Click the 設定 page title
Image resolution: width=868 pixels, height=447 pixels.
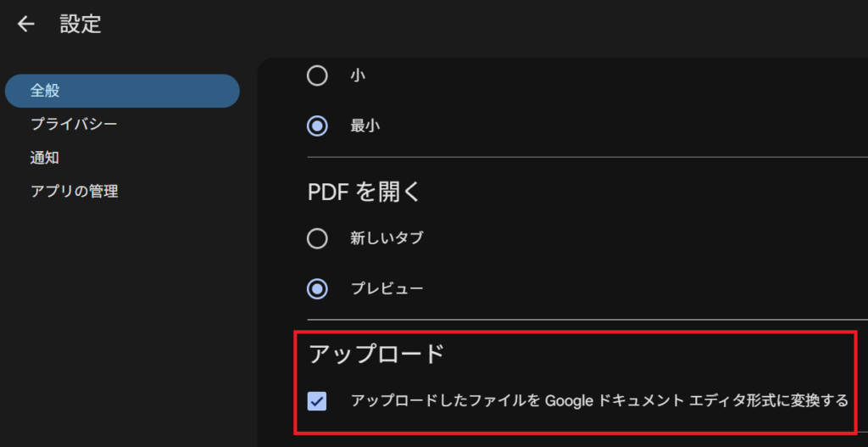(81, 25)
